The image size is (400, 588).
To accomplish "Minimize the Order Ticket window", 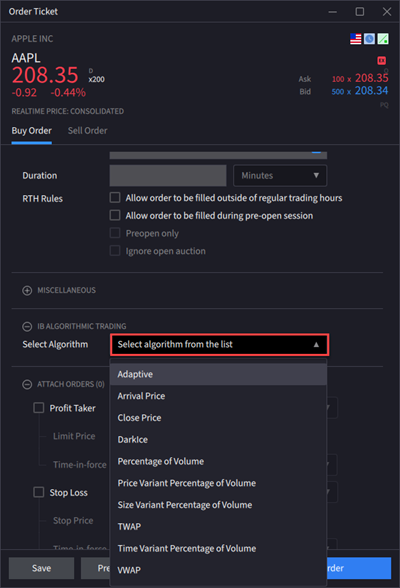I will [x=333, y=12].
